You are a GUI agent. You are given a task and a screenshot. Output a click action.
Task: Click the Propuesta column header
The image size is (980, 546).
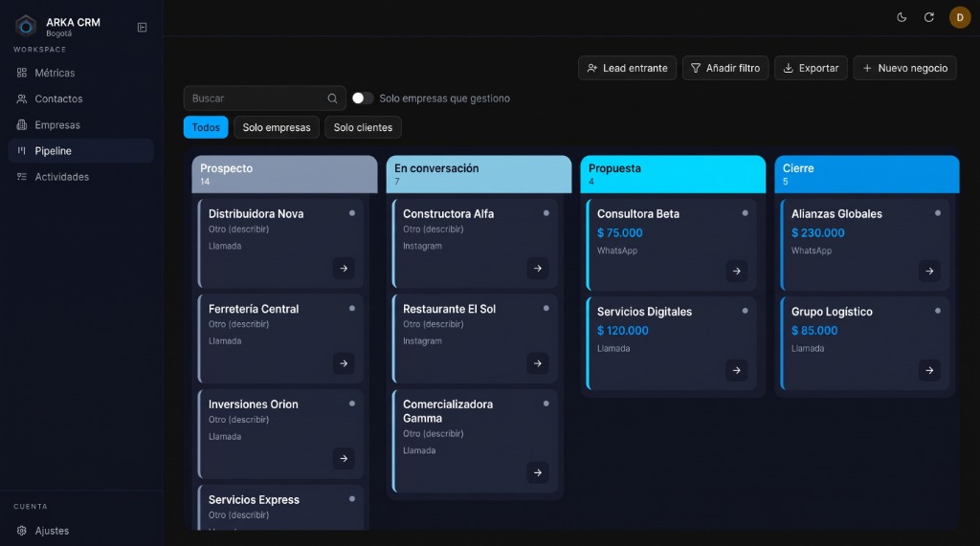(x=673, y=174)
